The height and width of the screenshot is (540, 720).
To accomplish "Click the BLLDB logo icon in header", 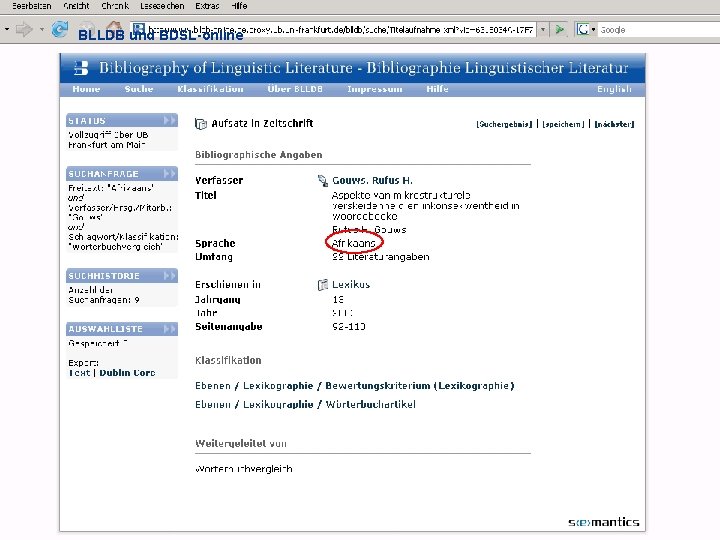I will [x=81, y=68].
